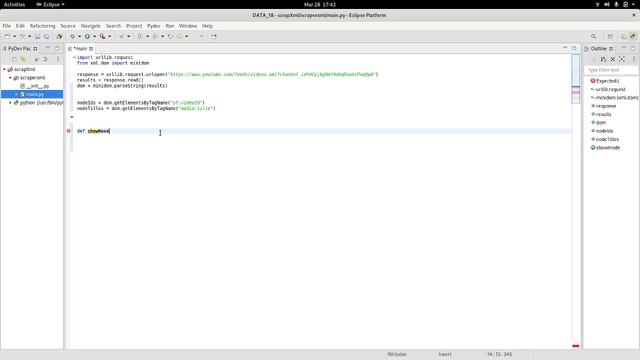Expand the main.py tree node
The width and height of the screenshot is (640, 360).
[x=16, y=94]
